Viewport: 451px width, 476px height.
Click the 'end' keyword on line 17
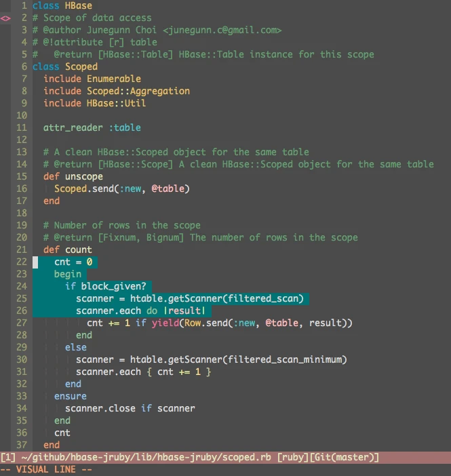click(52, 201)
